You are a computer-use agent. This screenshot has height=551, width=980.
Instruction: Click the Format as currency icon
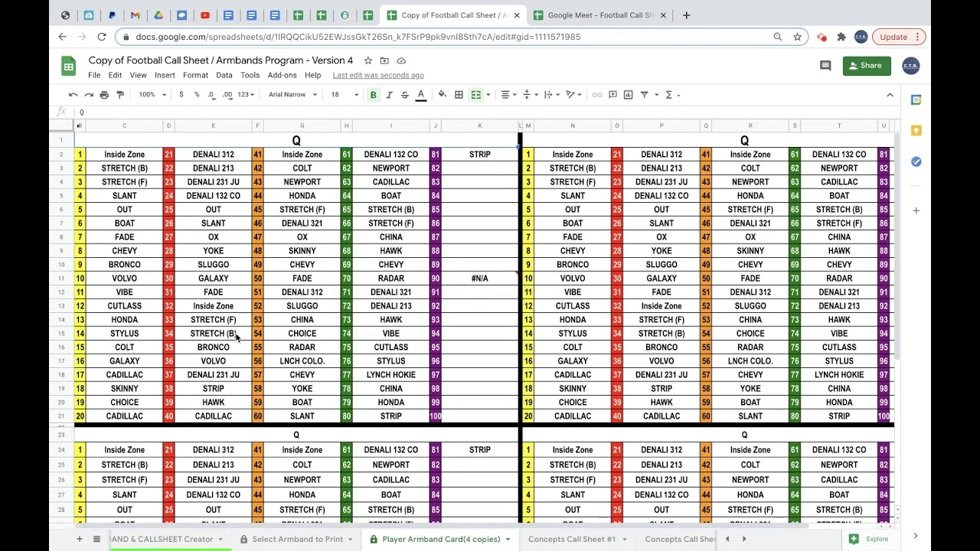pos(181,94)
